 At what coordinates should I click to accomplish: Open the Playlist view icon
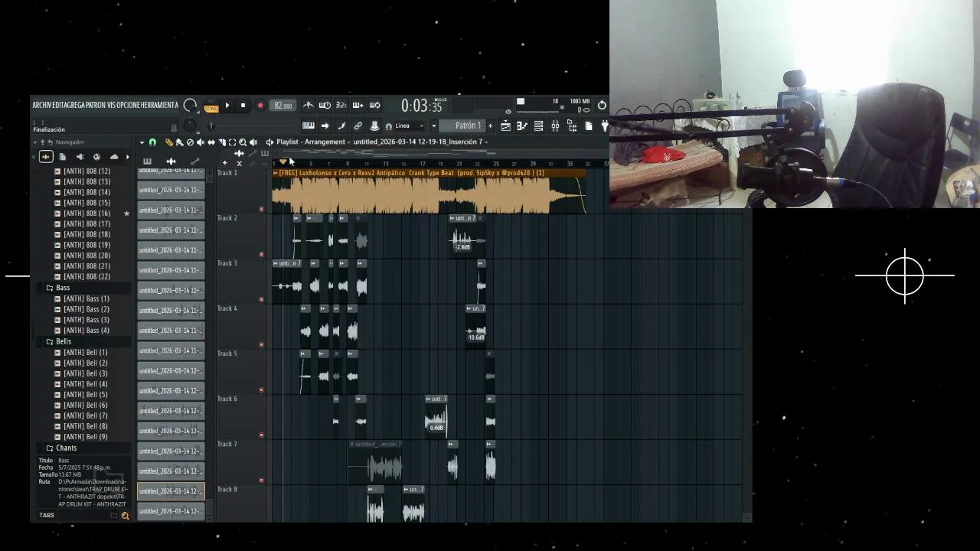505,126
